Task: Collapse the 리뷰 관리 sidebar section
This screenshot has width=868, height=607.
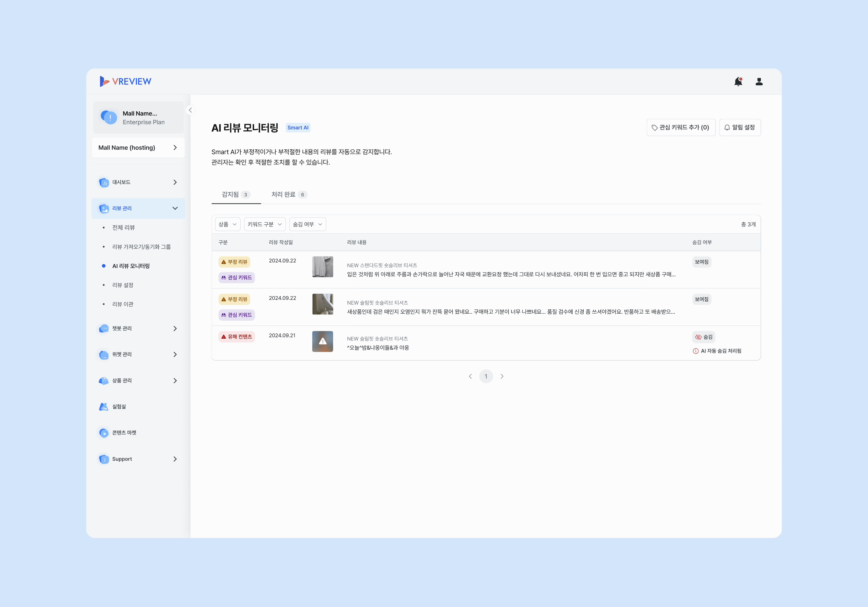Action: pyautogui.click(x=175, y=208)
